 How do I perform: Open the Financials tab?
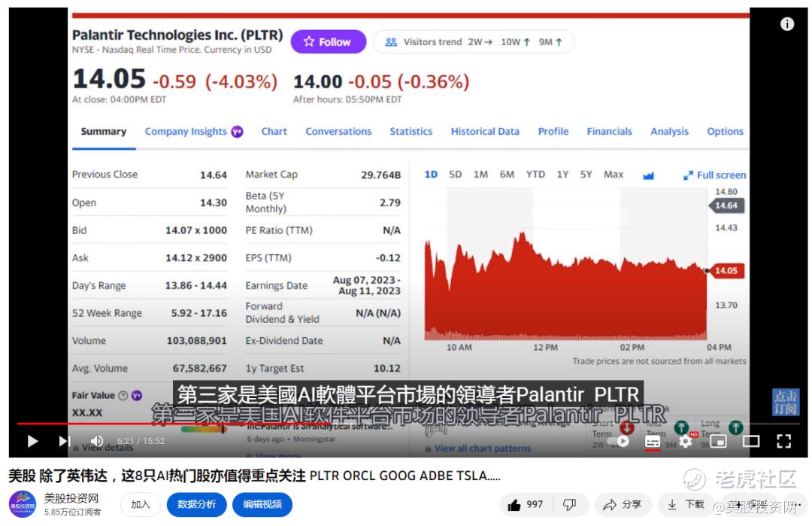[x=610, y=132]
